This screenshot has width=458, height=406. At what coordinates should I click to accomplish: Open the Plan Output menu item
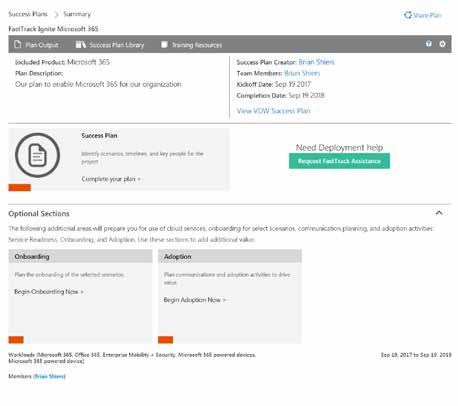click(x=42, y=45)
